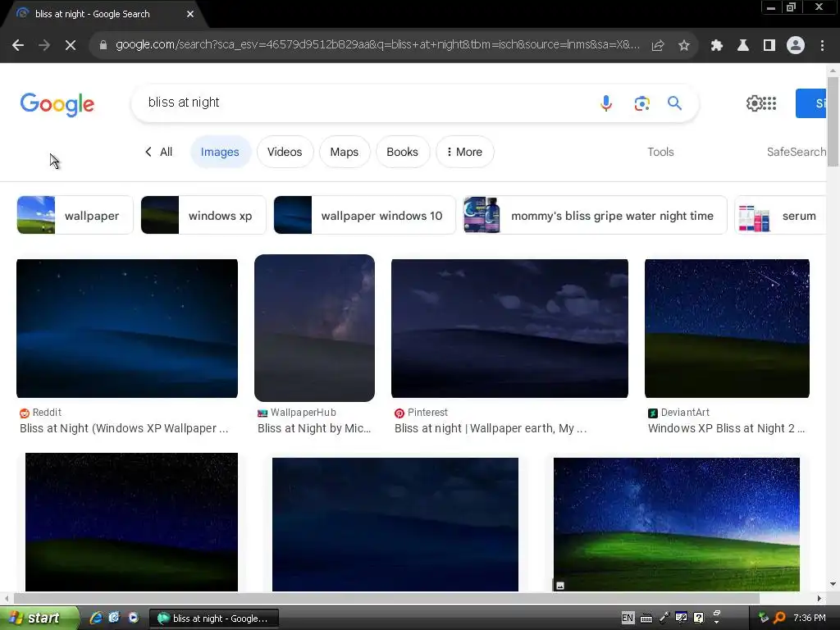Bookmark this page with the star

683,46
